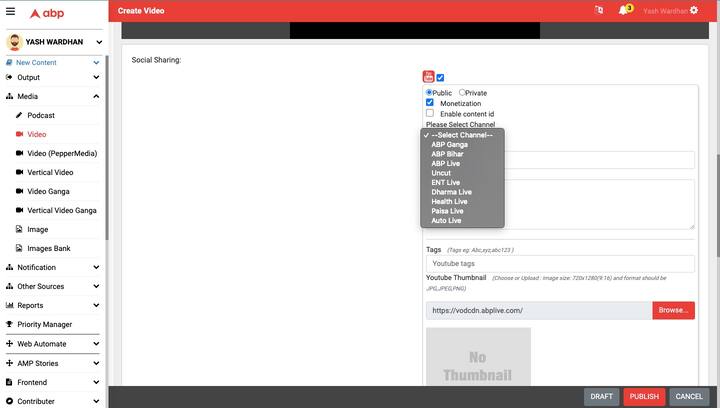
Task: Click the AMP Stories plus icon
Action: pos(9,363)
